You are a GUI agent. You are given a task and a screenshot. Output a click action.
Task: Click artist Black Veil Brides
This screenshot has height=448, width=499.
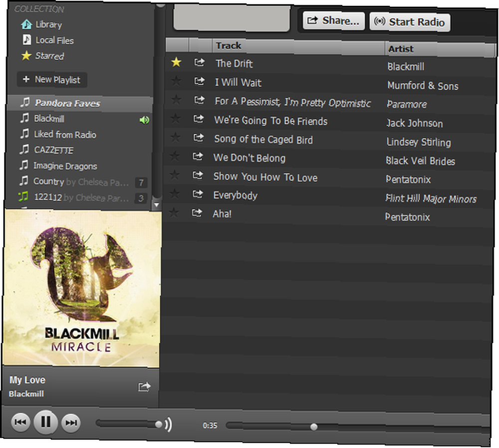click(x=420, y=161)
